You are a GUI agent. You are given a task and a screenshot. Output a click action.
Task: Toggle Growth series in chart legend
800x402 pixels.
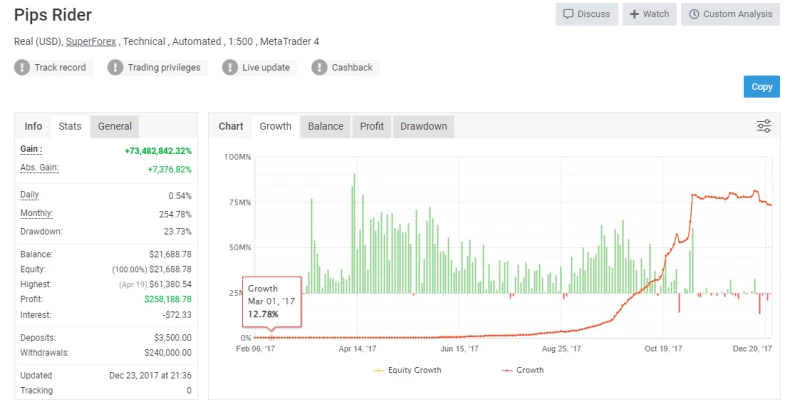[525, 370]
